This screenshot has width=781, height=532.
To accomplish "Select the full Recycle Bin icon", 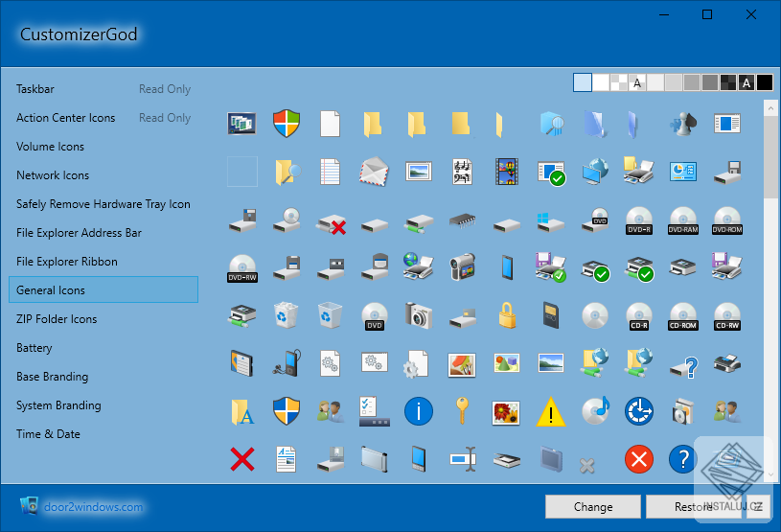I will (x=286, y=315).
